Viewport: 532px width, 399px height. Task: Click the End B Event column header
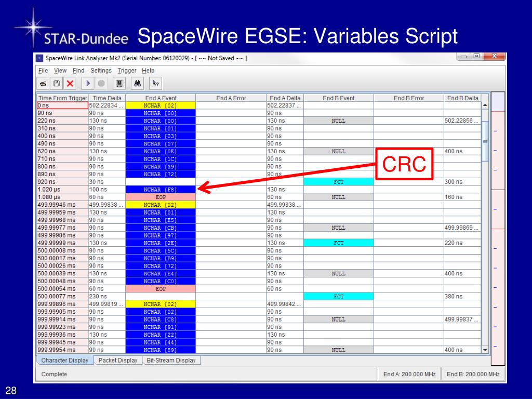(x=339, y=98)
